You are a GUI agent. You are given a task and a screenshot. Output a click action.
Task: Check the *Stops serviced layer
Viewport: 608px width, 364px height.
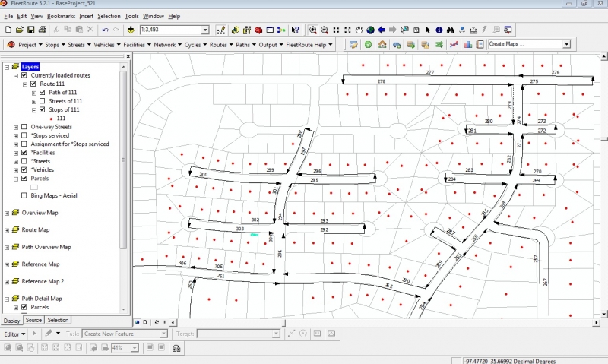pyautogui.click(x=24, y=135)
